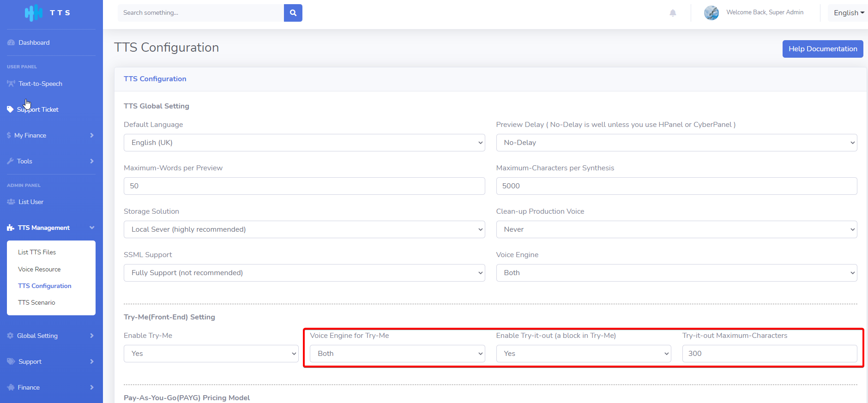This screenshot has height=403, width=868.
Task: Click the Help Documentation button
Action: 823,49
